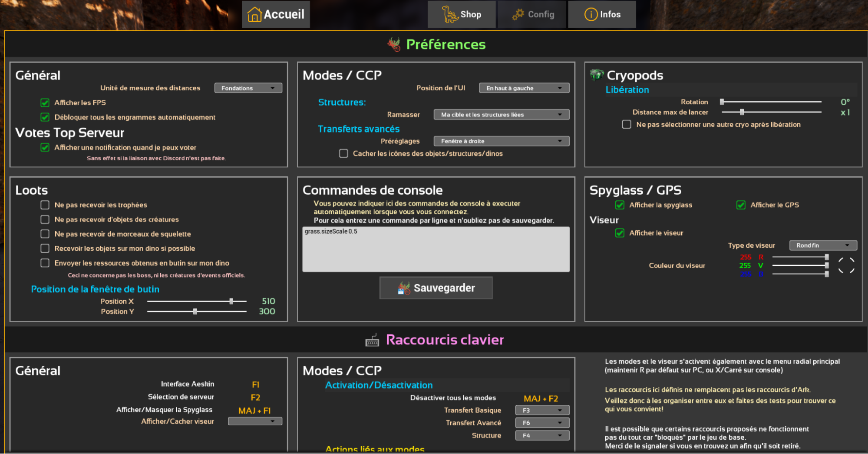
Task: Check Ne pas sélectionner une autre cryo
Action: point(627,124)
